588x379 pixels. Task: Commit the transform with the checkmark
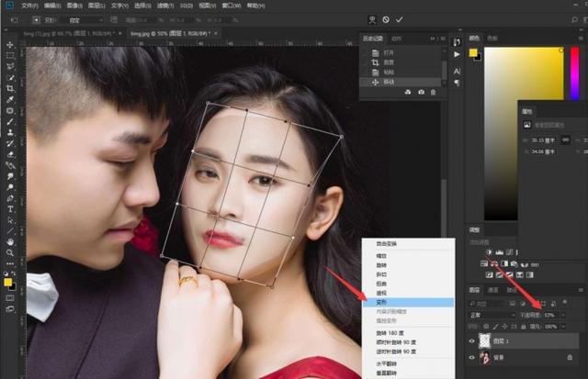click(399, 19)
